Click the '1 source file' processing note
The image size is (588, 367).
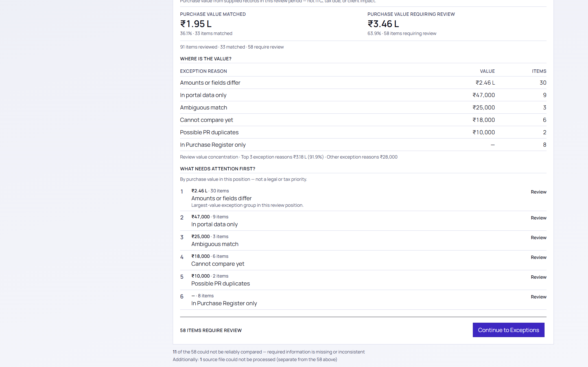click(255, 359)
